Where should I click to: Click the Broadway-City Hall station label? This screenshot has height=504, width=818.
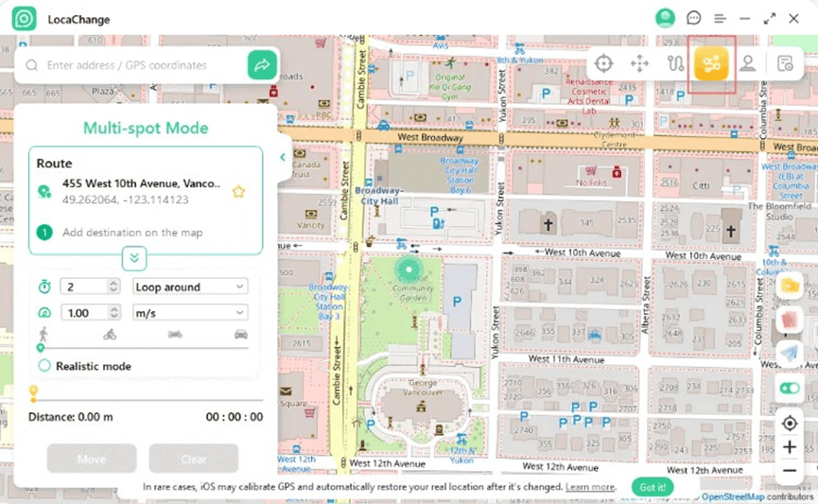(379, 196)
